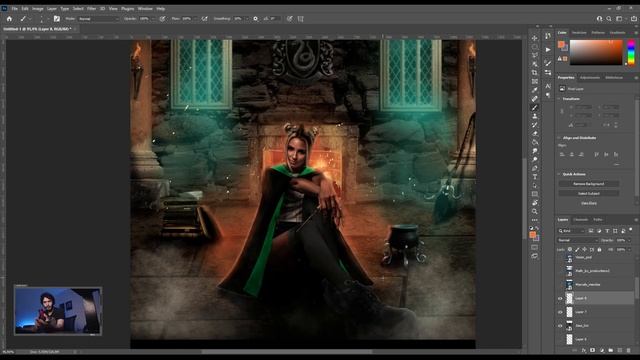
Task: Select the Lasso tool
Action: 534,55
